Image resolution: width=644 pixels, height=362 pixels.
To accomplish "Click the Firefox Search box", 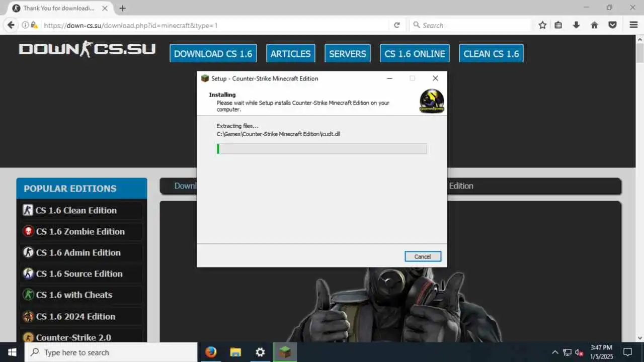I will pos(471,25).
